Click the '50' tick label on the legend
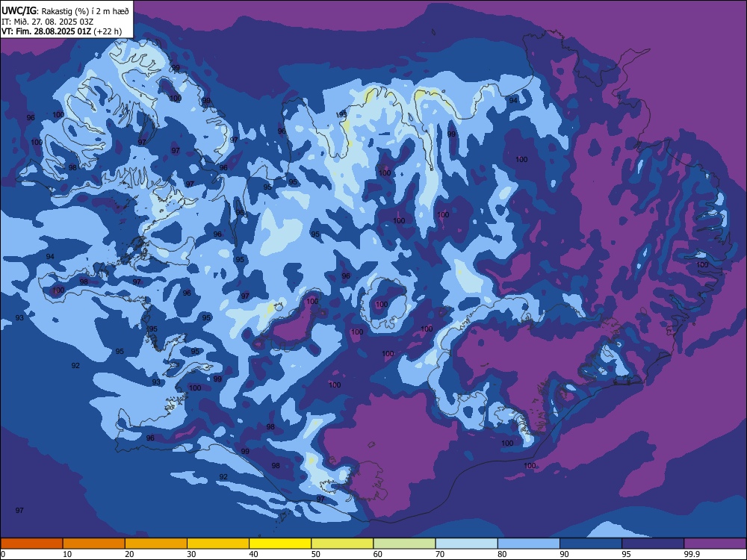Image resolution: width=747 pixels, height=560 pixels. (316, 554)
